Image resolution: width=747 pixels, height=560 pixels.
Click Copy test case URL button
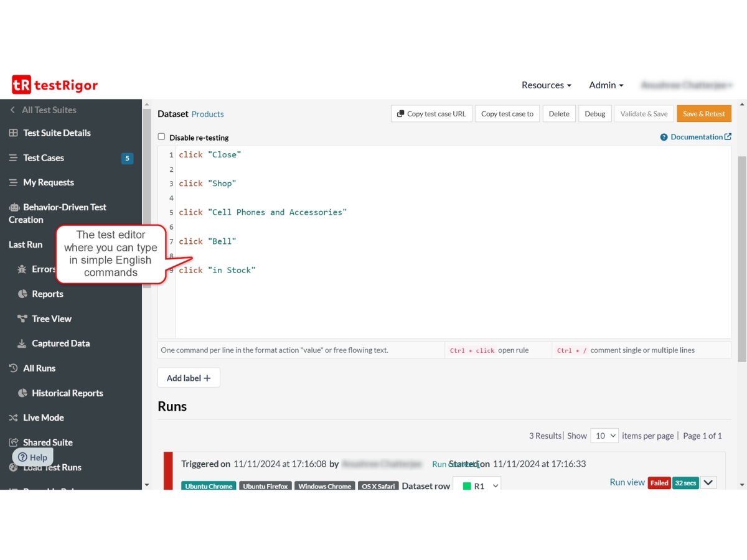[431, 114]
